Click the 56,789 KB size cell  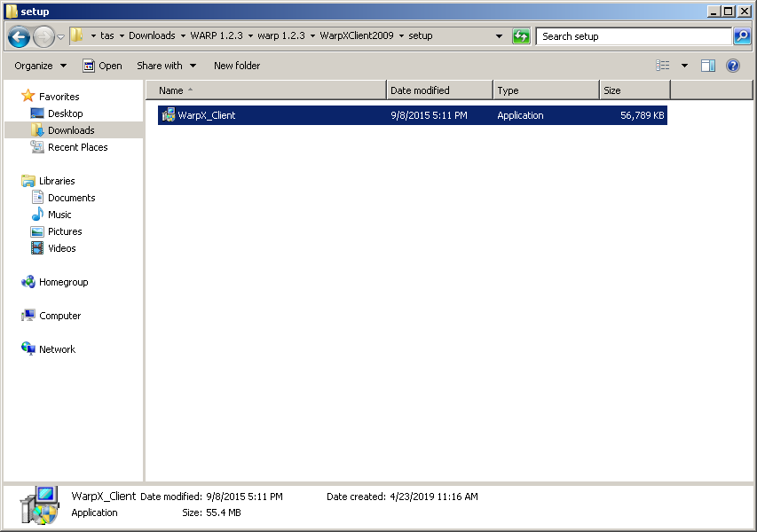(x=643, y=115)
